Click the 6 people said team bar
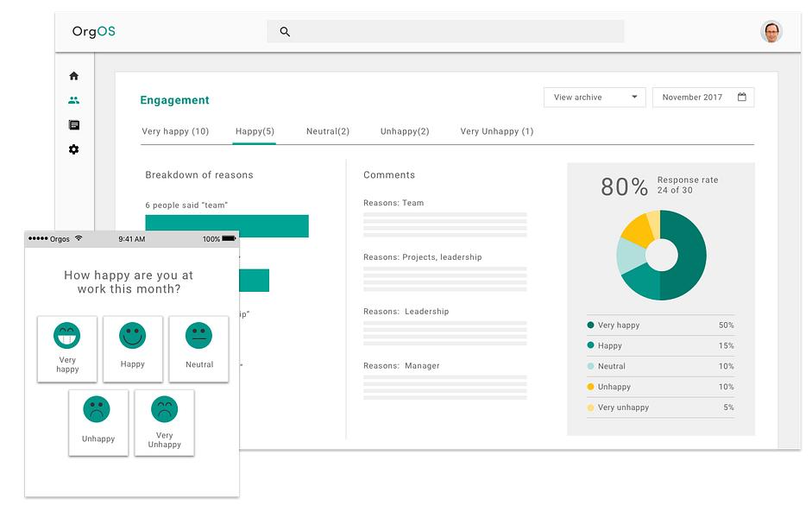This screenshot has height=518, width=812. (x=227, y=226)
